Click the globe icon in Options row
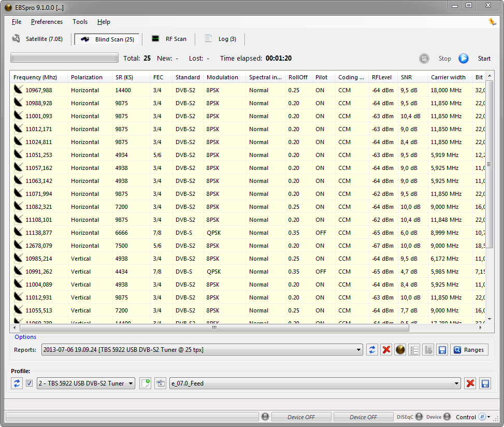Viewport: 504px width, 427px height. [x=400, y=349]
